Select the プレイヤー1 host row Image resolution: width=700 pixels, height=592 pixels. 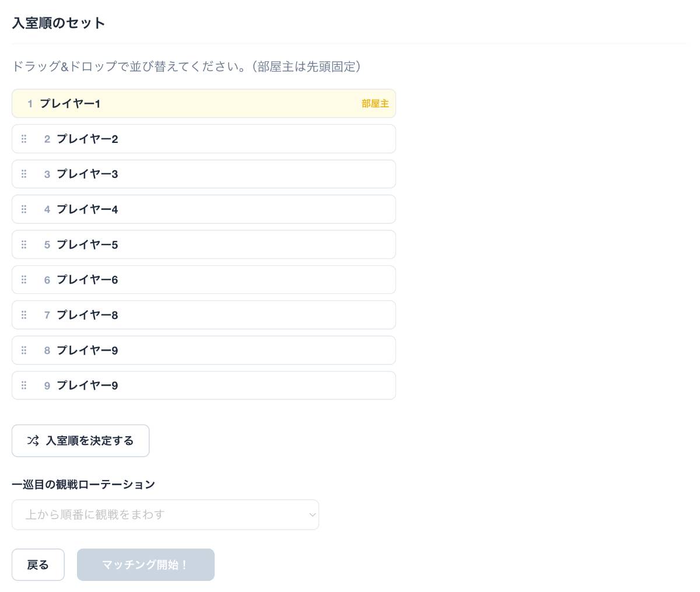[204, 104]
